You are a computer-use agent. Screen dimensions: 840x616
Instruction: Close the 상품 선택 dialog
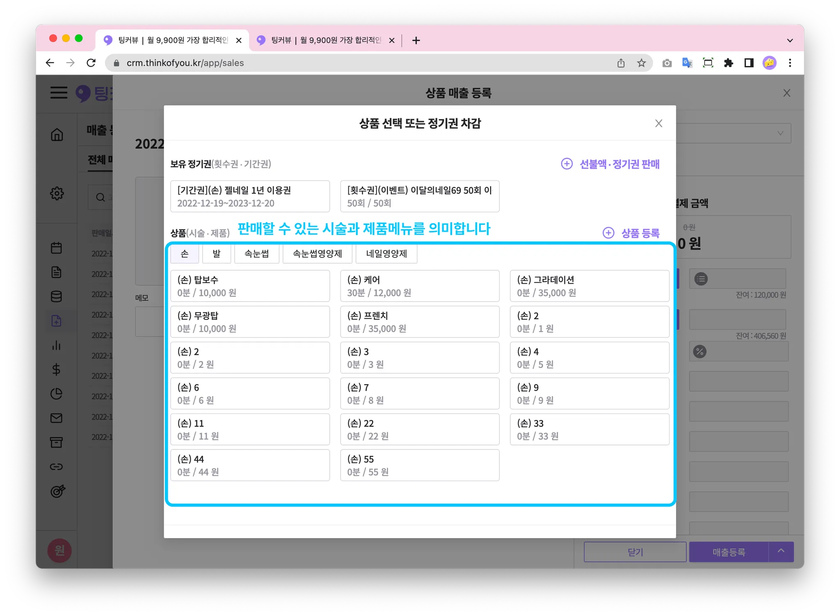(x=659, y=123)
